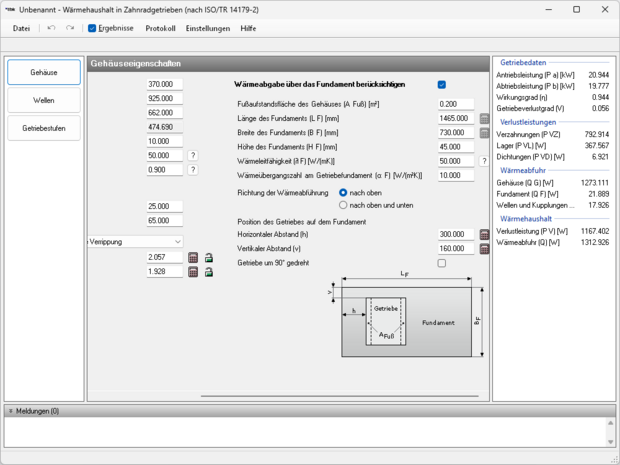Click the Höhe des Fundaments input field

coord(455,147)
